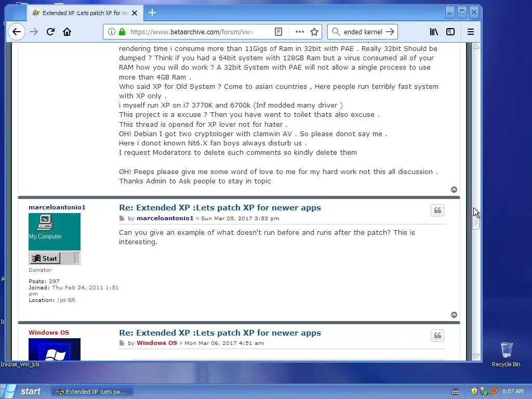Viewport: 532px width, 399px height.
Task: Jump to top from marceloantonio1's post arrow
Action: (454, 315)
